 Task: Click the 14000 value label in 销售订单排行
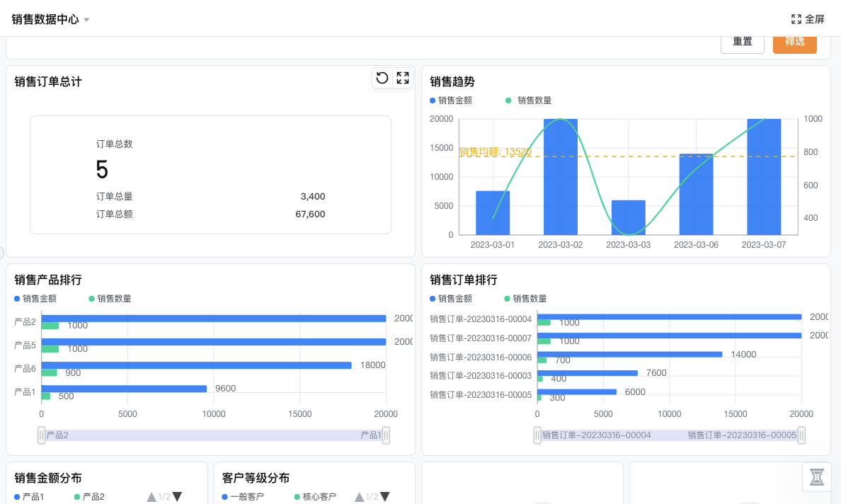(x=743, y=355)
